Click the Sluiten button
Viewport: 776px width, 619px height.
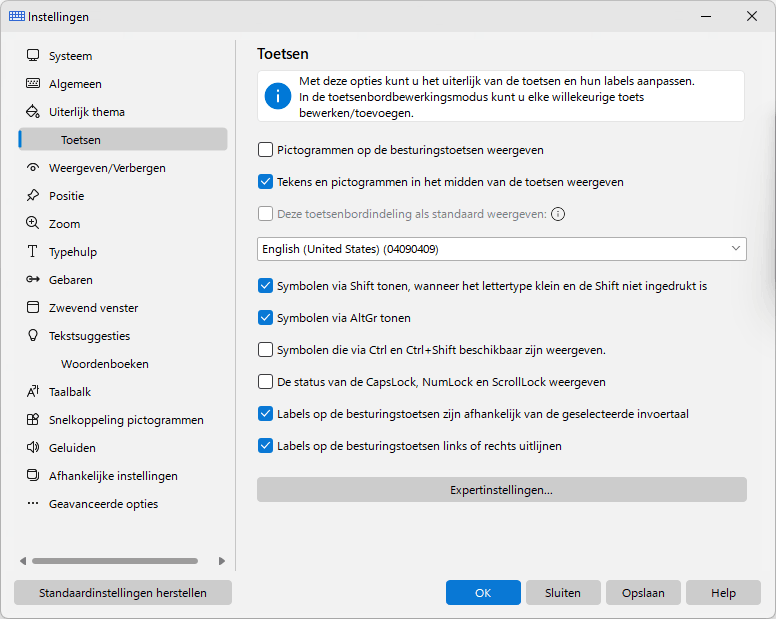pyautogui.click(x=563, y=593)
